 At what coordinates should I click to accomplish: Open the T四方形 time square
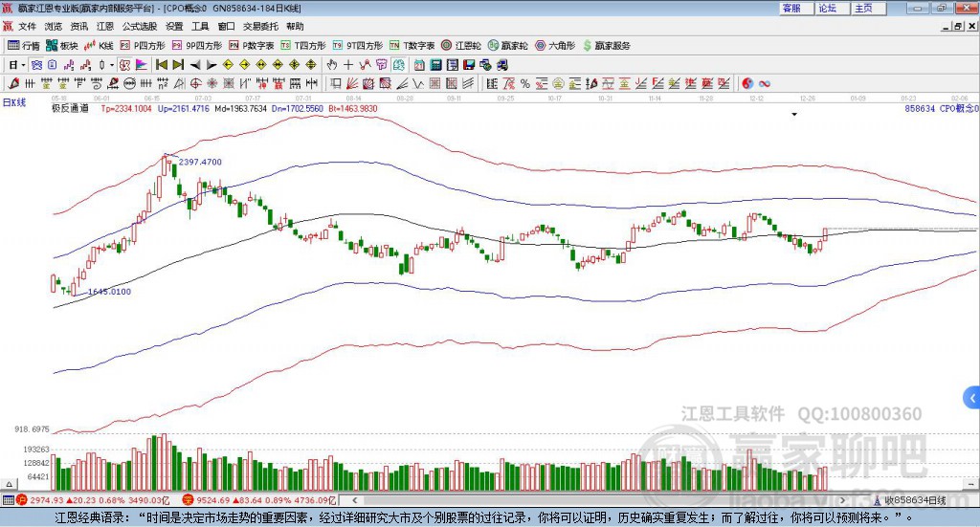point(303,46)
